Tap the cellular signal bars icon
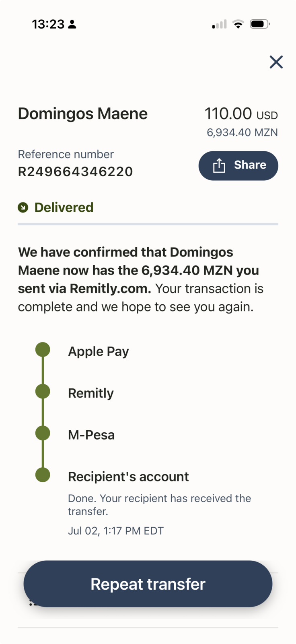 click(219, 24)
